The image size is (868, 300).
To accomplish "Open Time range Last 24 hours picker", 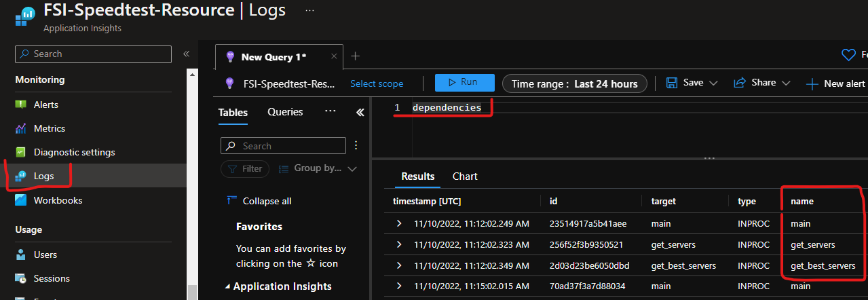I will coord(575,83).
